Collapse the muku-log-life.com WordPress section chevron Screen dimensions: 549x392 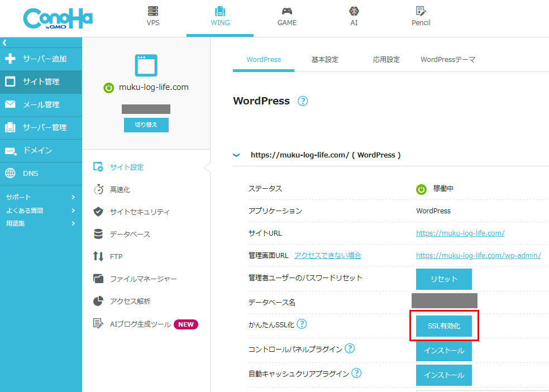(236, 155)
